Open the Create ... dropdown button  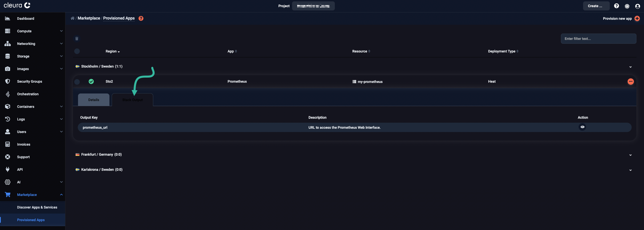[596, 6]
